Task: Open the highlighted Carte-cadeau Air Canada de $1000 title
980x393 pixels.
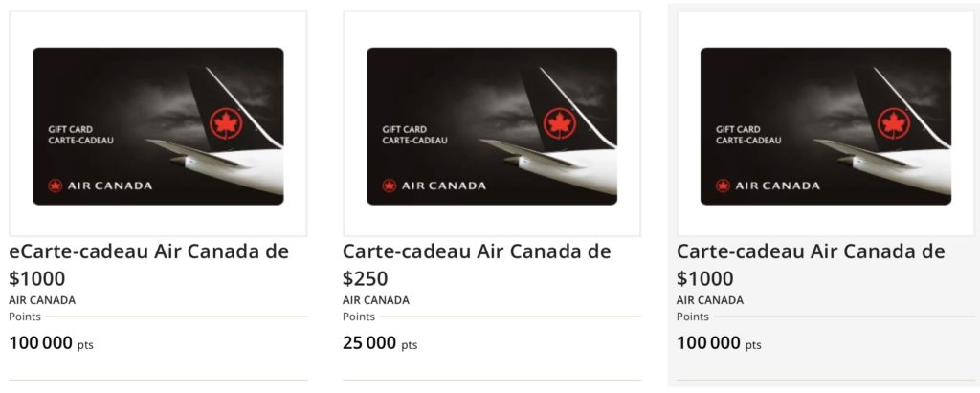Action: (x=810, y=264)
